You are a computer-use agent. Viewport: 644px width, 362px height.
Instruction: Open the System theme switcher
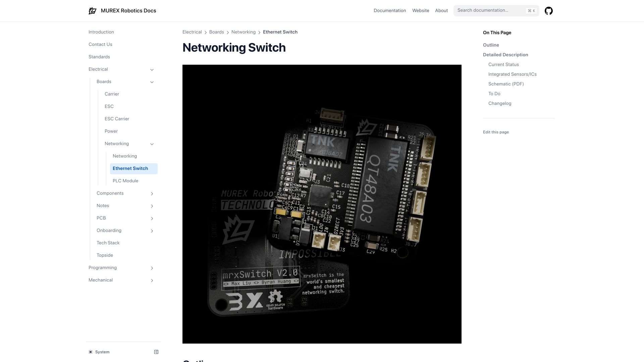99,352
